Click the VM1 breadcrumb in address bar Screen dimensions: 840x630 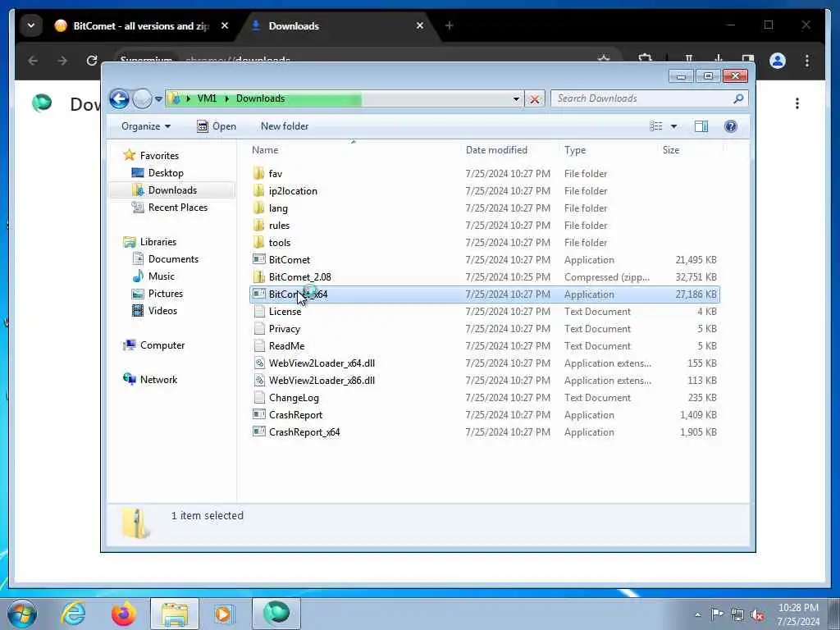[x=207, y=98]
